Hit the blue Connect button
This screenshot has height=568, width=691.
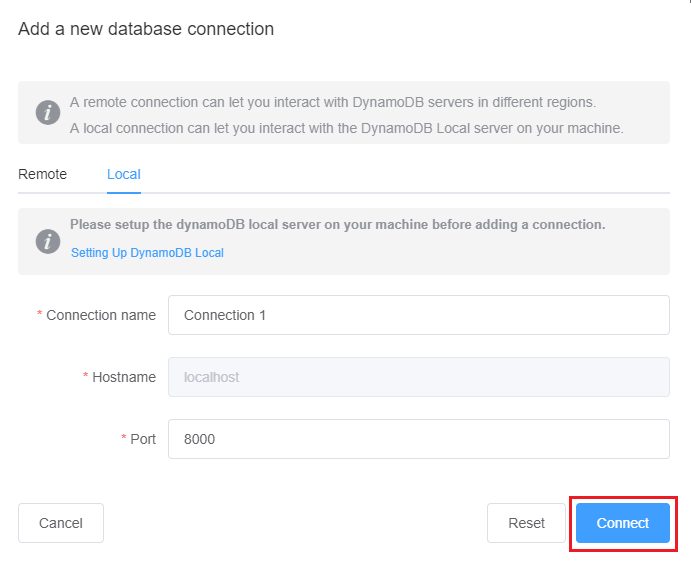pos(622,523)
